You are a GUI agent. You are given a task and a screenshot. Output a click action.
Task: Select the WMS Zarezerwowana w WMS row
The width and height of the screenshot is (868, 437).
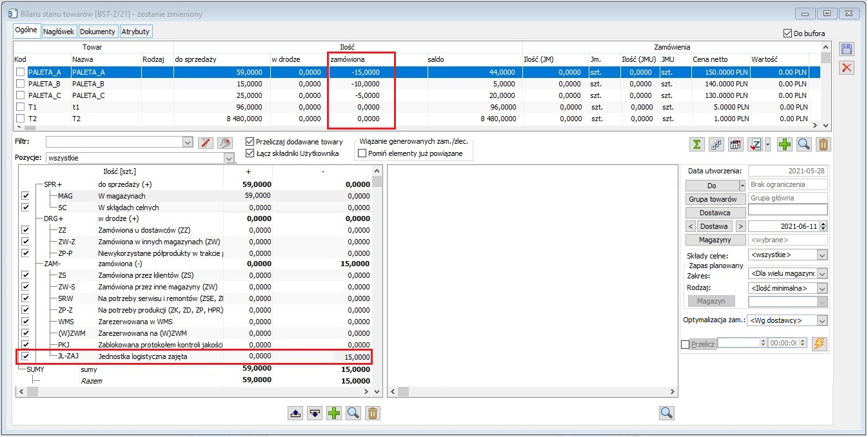[195, 322]
